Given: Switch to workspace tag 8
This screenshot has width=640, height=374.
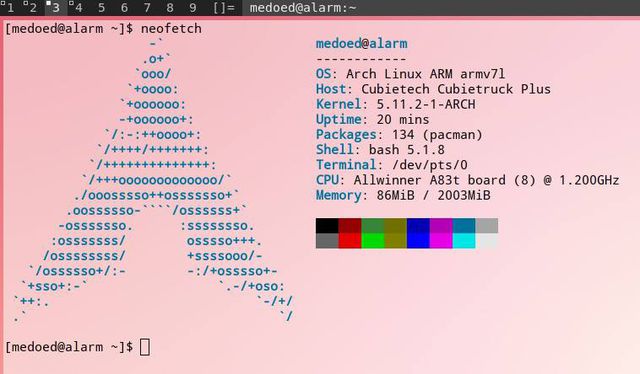Looking at the screenshot, I should tap(170, 8).
